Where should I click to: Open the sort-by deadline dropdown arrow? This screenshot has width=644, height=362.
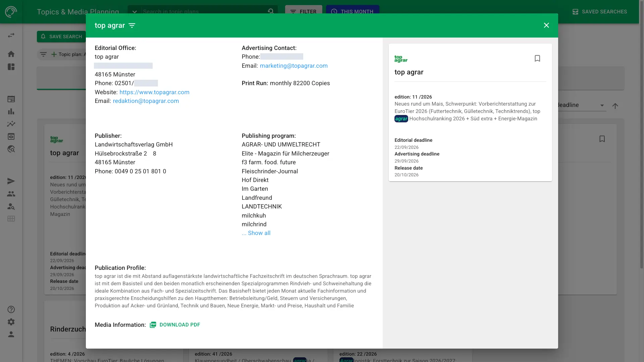[x=602, y=105]
